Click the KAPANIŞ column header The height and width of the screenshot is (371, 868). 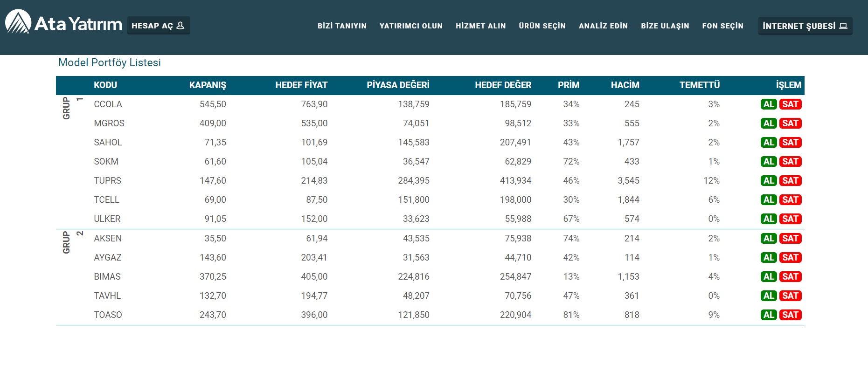pyautogui.click(x=208, y=85)
